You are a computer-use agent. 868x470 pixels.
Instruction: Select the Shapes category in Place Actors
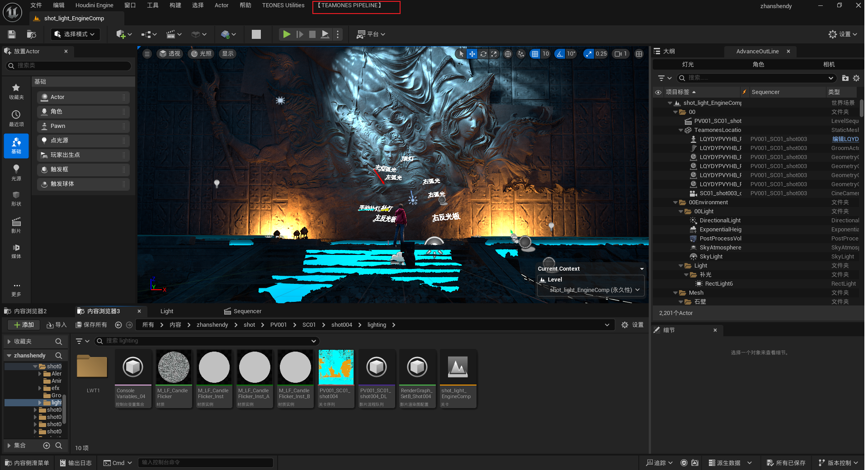pyautogui.click(x=16, y=198)
